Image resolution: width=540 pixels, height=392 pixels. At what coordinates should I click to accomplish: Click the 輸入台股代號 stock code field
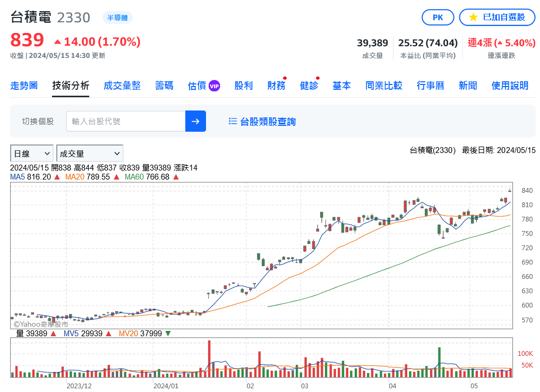(126, 121)
